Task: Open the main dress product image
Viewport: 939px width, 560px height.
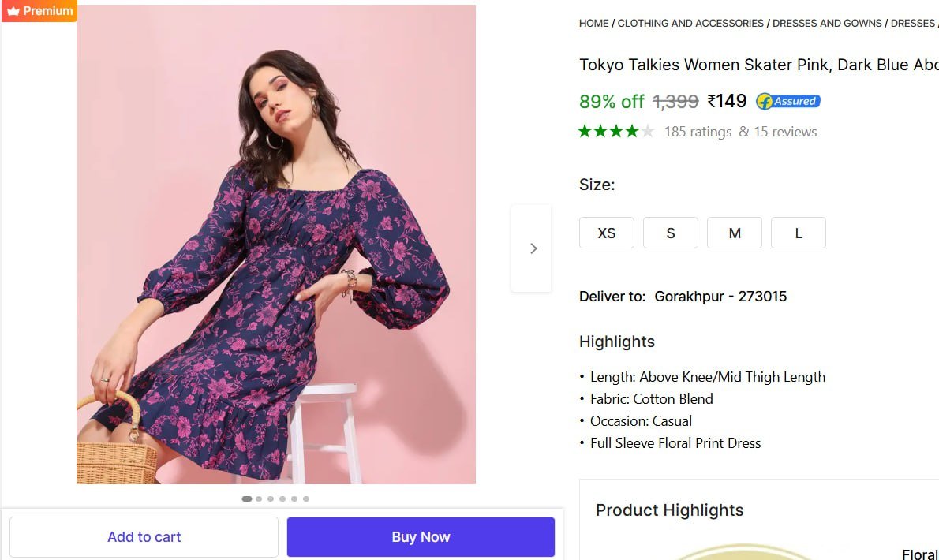Action: tap(276, 245)
